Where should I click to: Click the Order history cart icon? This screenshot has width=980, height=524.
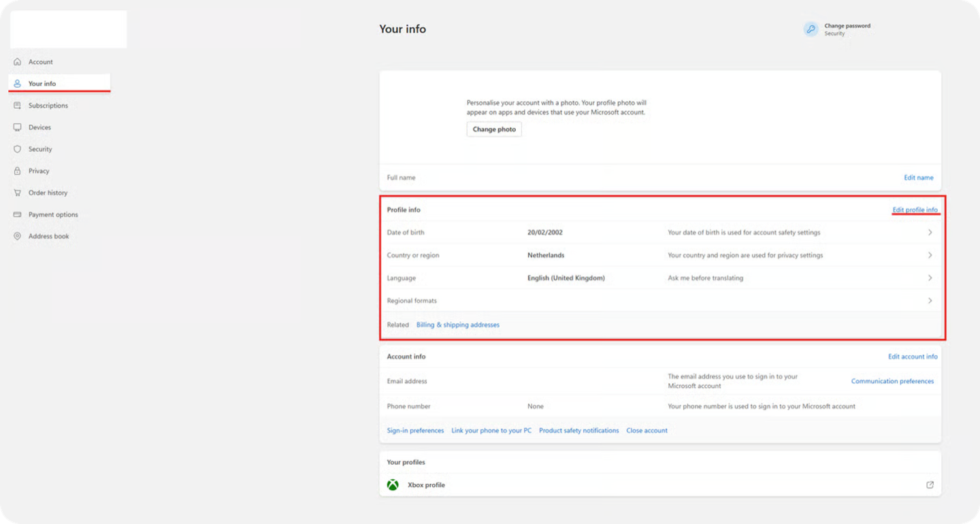tap(17, 193)
